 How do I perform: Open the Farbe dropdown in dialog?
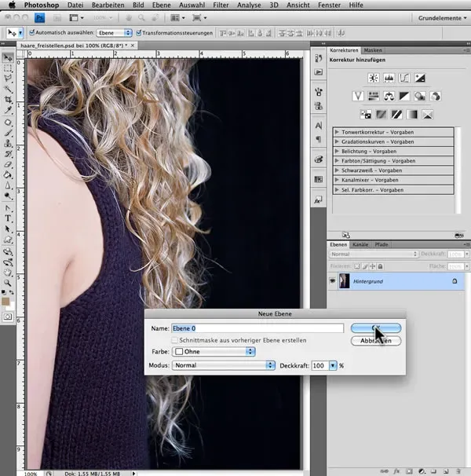click(x=214, y=352)
